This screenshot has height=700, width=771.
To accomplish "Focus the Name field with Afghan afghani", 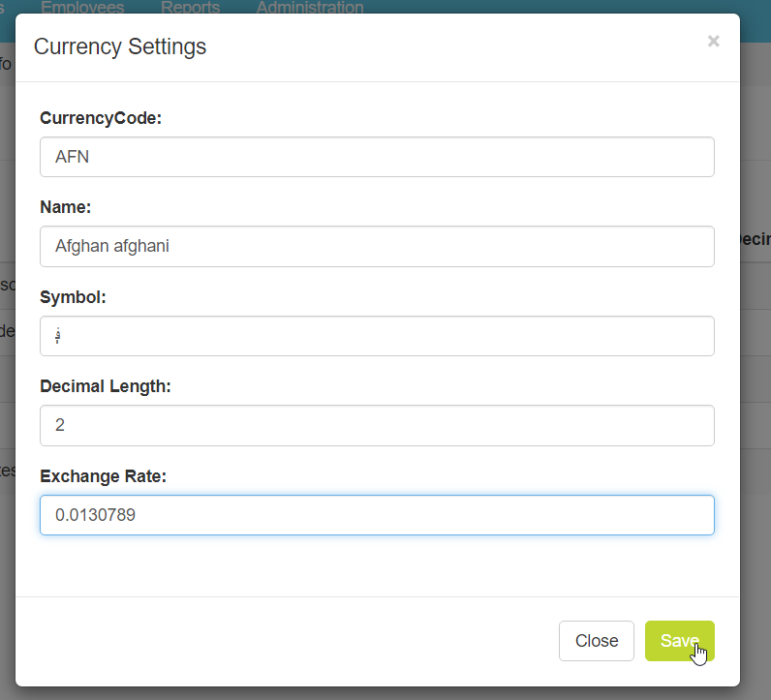I will click(x=377, y=246).
